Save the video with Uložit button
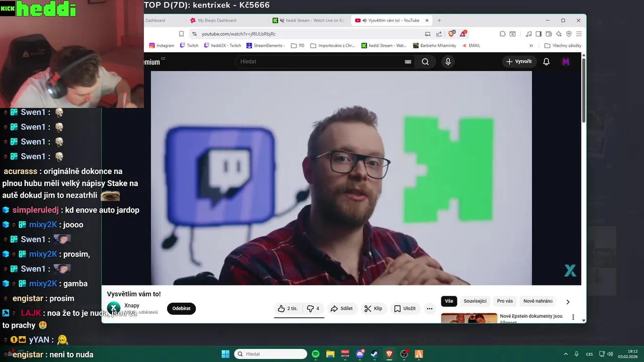This screenshot has width=644, height=362. [405, 308]
